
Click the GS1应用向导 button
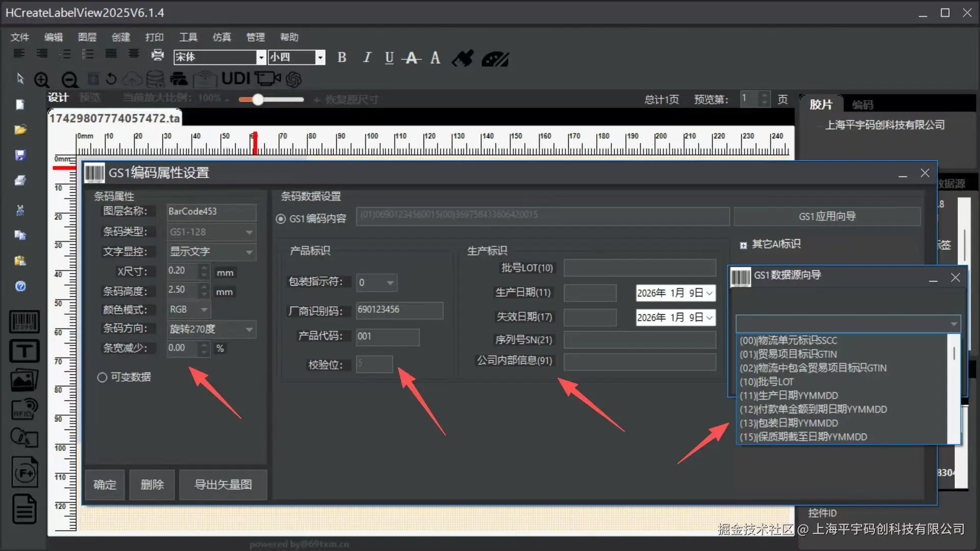(827, 216)
